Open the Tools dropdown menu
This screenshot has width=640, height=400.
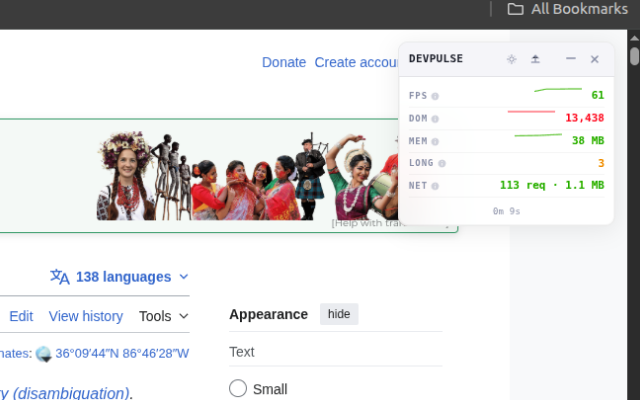(164, 316)
